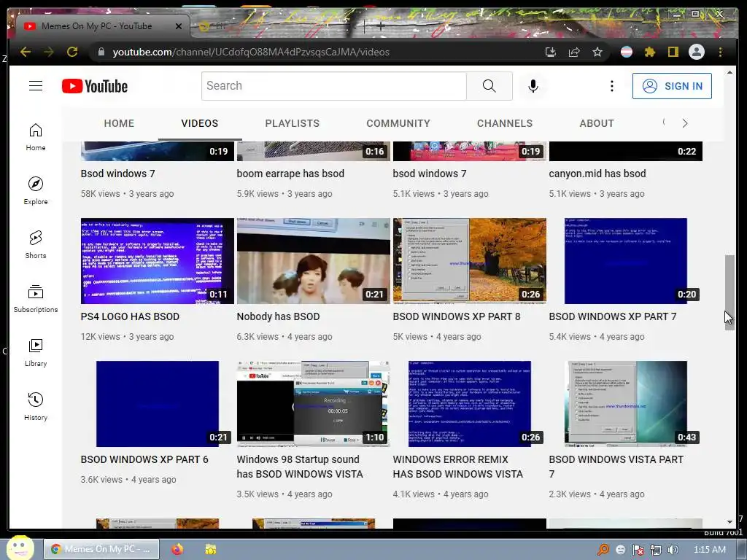Click the share page icon
747x560 pixels.
point(574,52)
